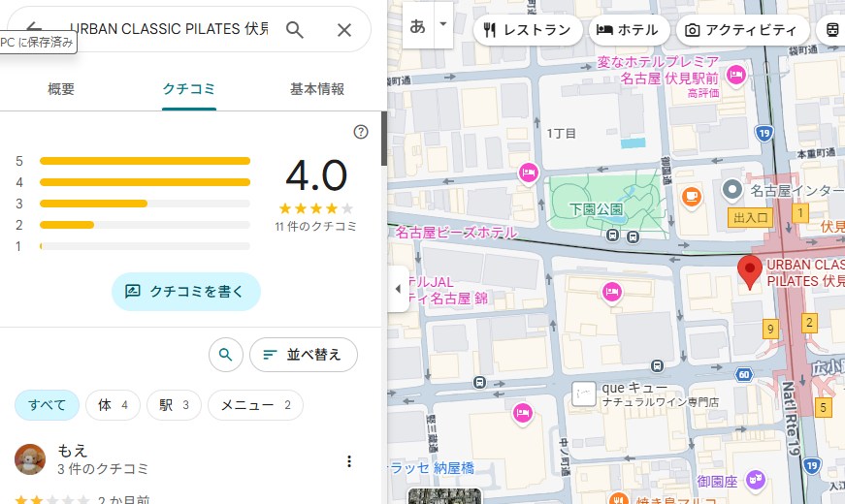The width and height of the screenshot is (845, 504).
Task: Click the search magnifier icon in search box
Action: coord(296,30)
